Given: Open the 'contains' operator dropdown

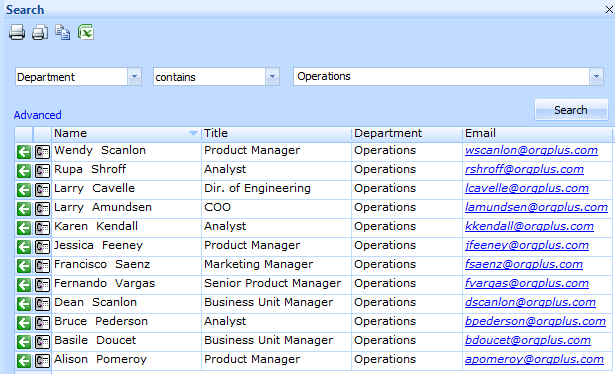Looking at the screenshot, I should click(272, 77).
